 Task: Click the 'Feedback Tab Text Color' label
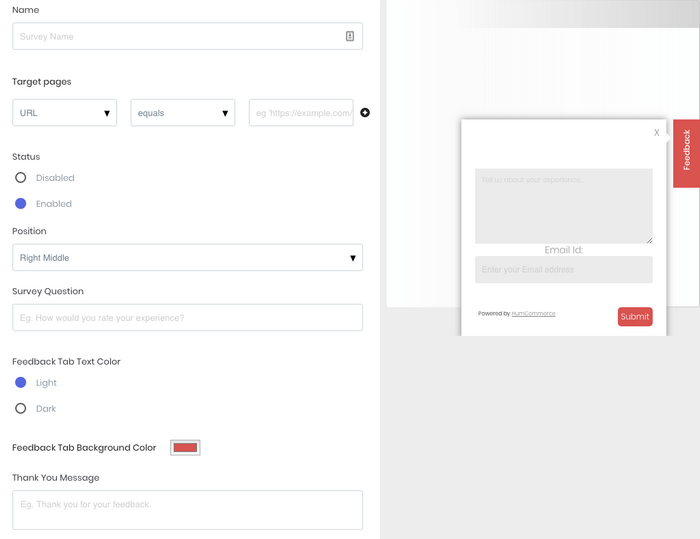pyautogui.click(x=66, y=361)
